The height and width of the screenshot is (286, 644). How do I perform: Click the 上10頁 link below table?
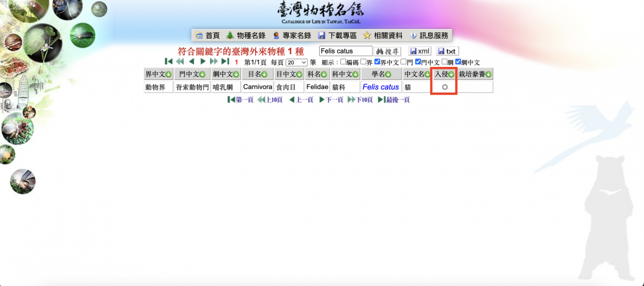click(270, 100)
